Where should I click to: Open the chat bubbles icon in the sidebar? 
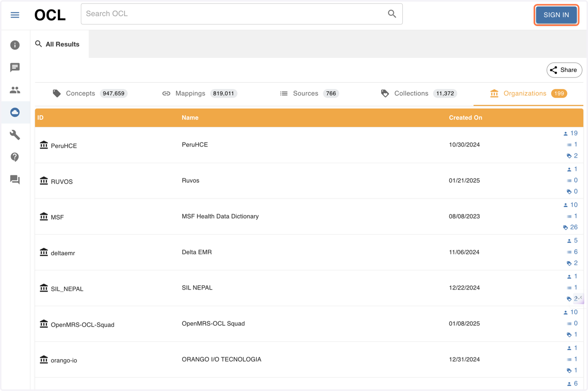tap(15, 180)
